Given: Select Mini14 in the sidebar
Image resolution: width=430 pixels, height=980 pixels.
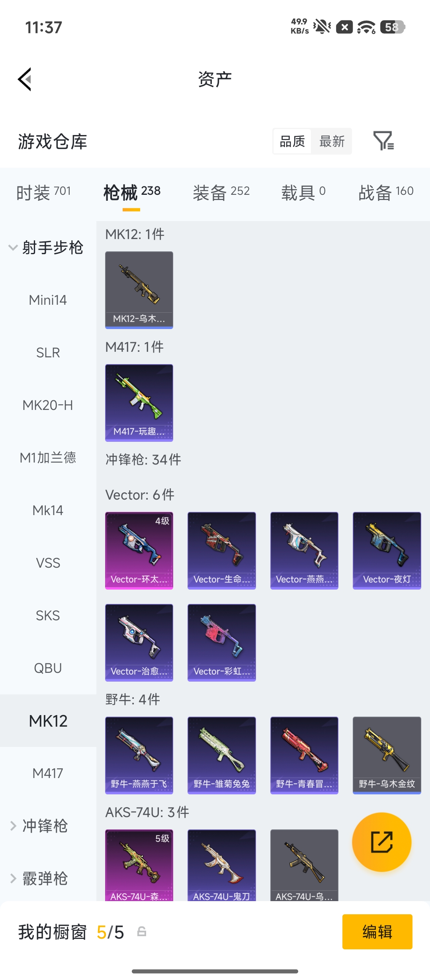Looking at the screenshot, I should [48, 300].
